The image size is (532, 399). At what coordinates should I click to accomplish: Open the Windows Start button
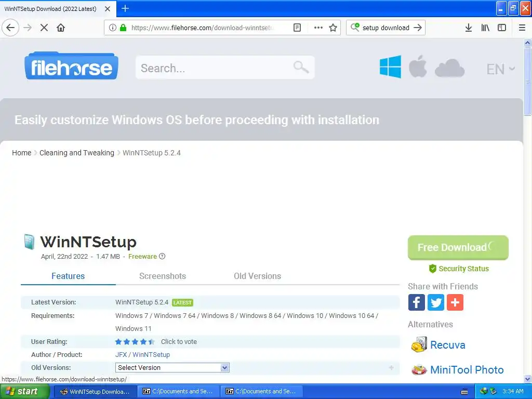point(25,392)
